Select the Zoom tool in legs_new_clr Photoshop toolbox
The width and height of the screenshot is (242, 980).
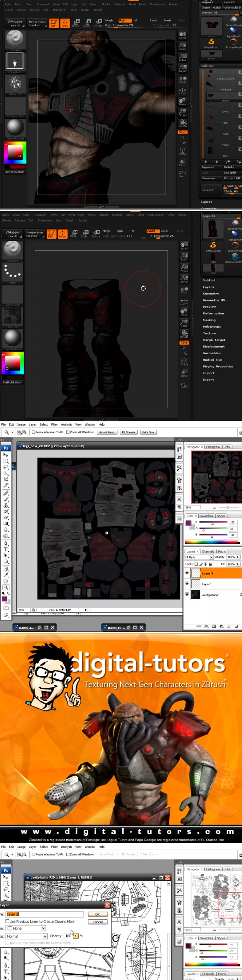click(x=6, y=587)
